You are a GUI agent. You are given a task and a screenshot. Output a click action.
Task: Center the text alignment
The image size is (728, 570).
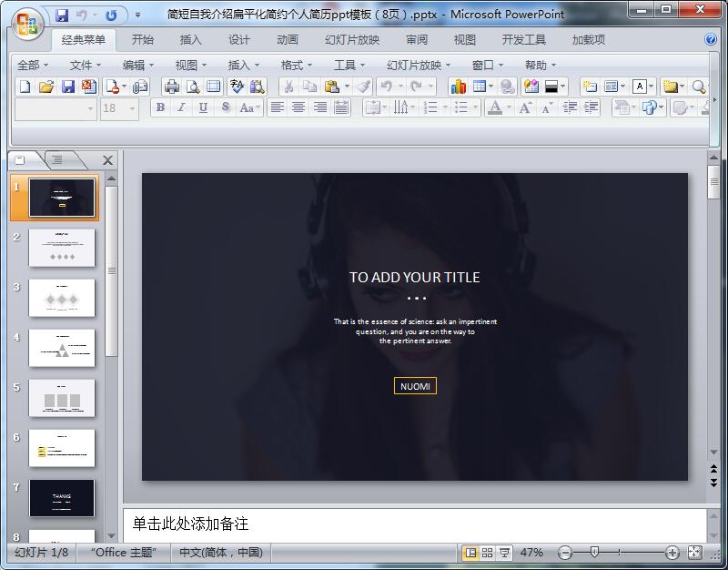point(298,107)
